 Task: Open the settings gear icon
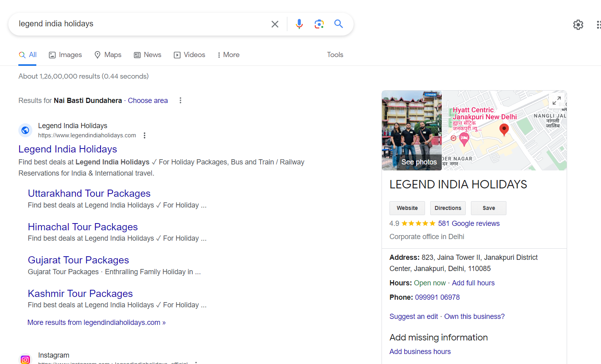(578, 25)
